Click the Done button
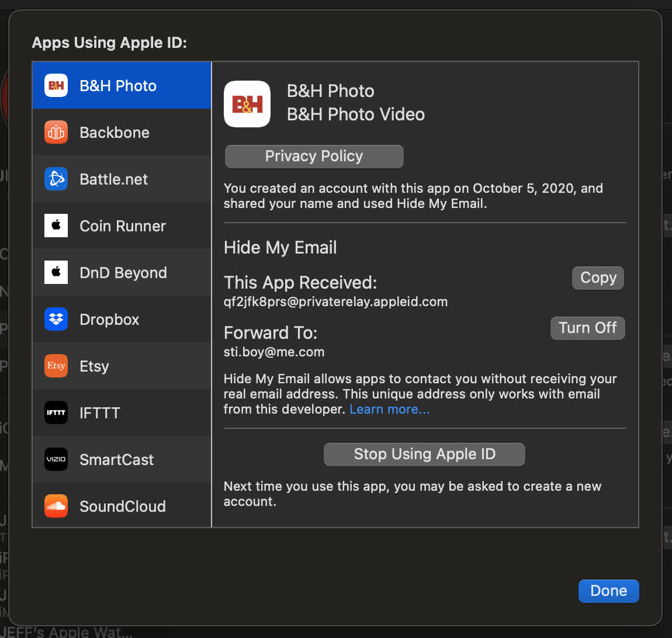This screenshot has height=638, width=672. tap(608, 591)
